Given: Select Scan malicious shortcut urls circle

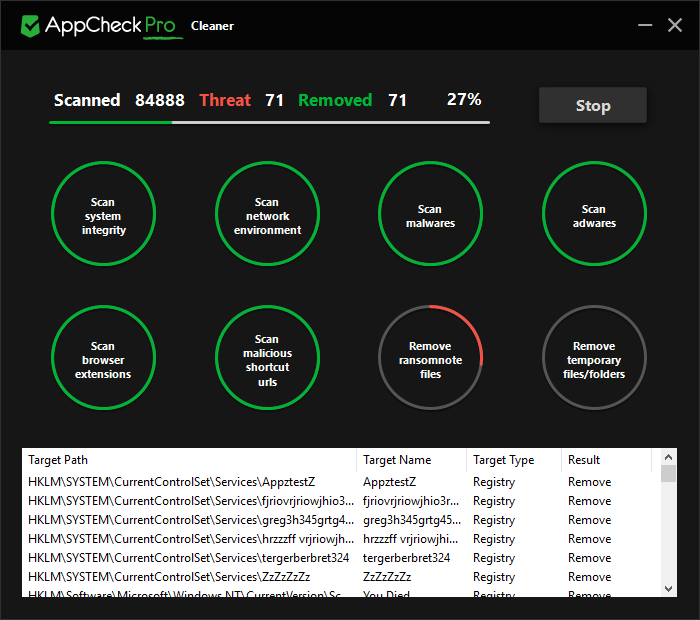Looking at the screenshot, I should pyautogui.click(x=267, y=360).
